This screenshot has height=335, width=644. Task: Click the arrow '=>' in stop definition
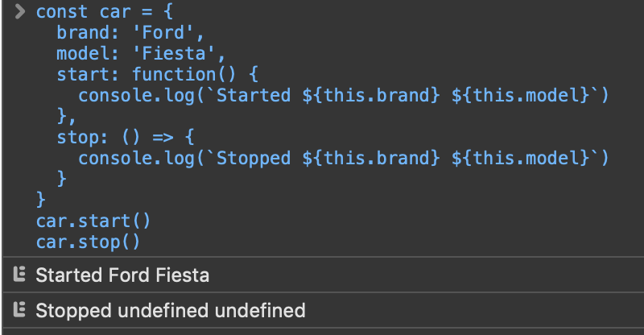(163, 137)
